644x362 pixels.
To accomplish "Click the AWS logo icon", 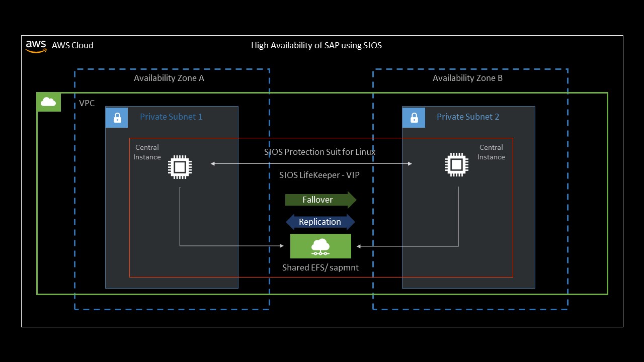I will 36,46.
